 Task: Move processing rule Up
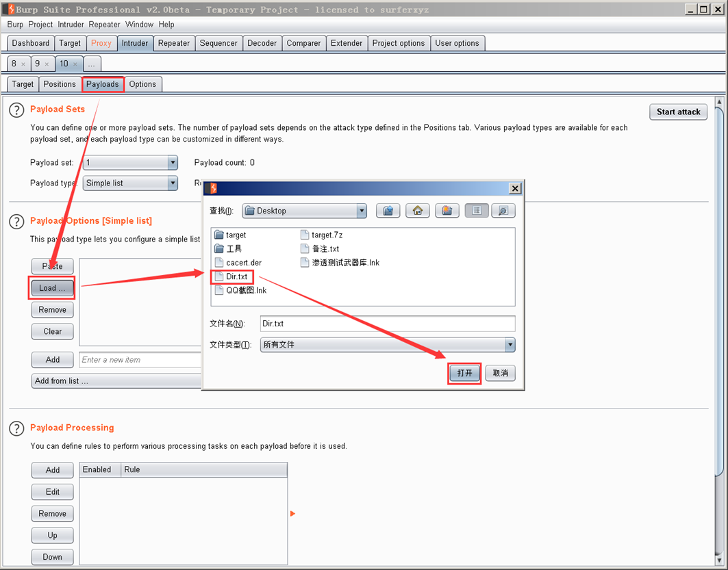tap(52, 535)
